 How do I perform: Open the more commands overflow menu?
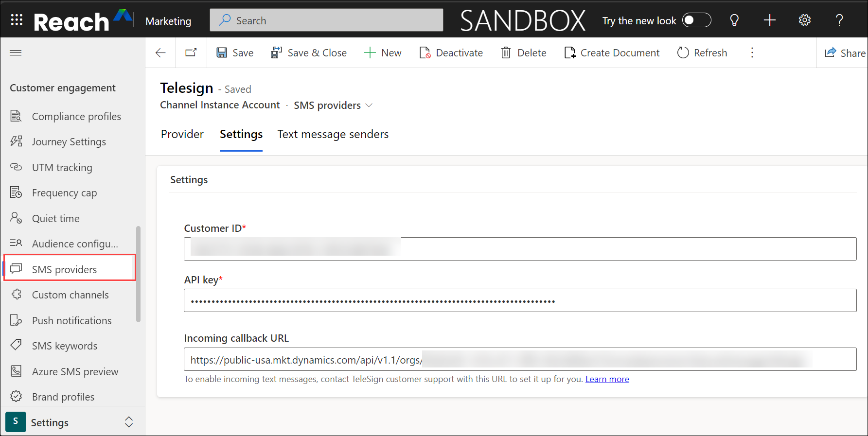pyautogui.click(x=752, y=53)
